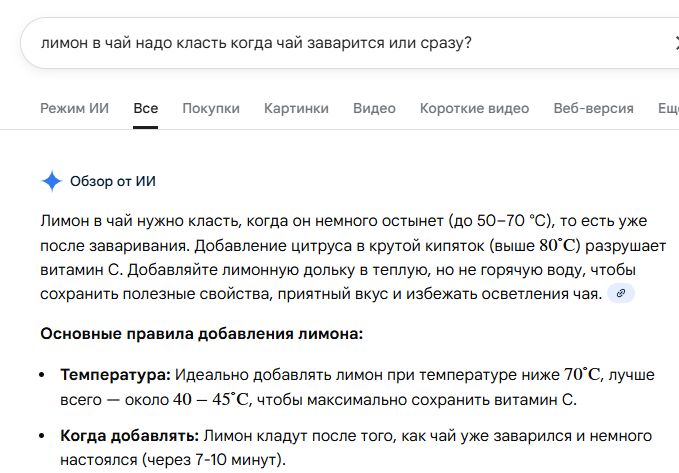Viewport: 679px width, 473px height.
Task: Open the Покупки tab
Action: coord(211,108)
